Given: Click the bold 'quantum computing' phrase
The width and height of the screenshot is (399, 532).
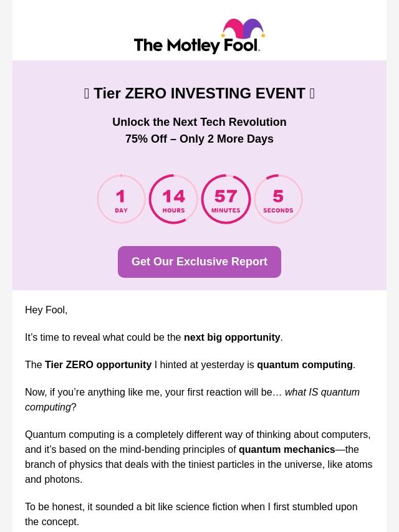Looking at the screenshot, I should click(x=305, y=364).
